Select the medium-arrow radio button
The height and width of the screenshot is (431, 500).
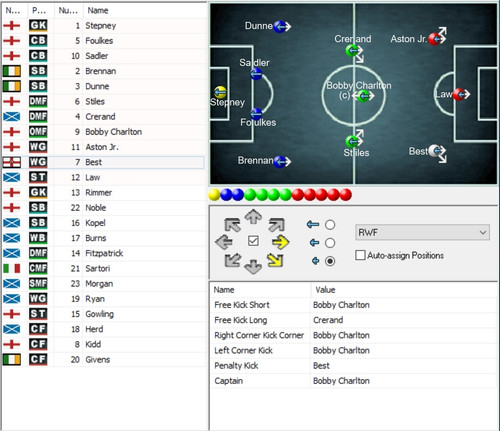pyautogui.click(x=330, y=243)
